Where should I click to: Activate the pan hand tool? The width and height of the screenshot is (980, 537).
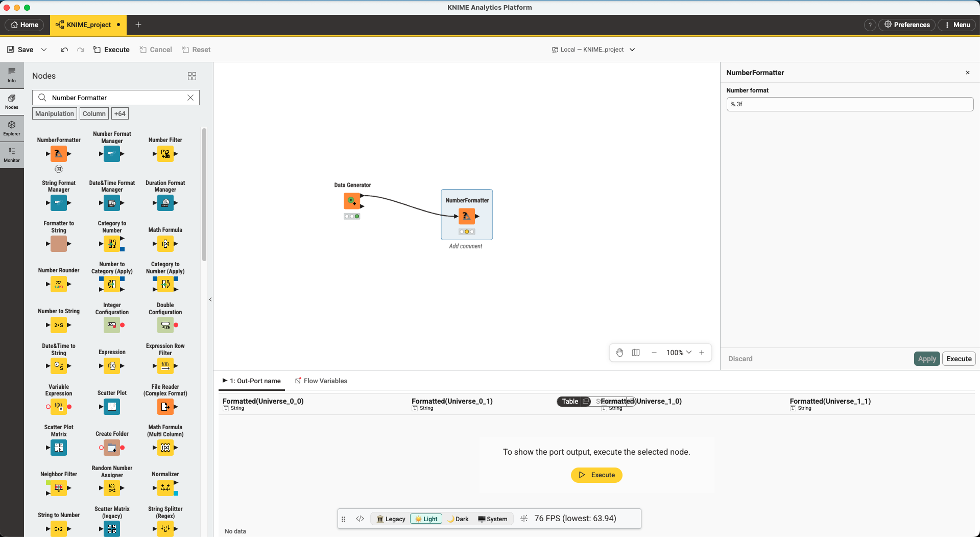pyautogui.click(x=619, y=353)
